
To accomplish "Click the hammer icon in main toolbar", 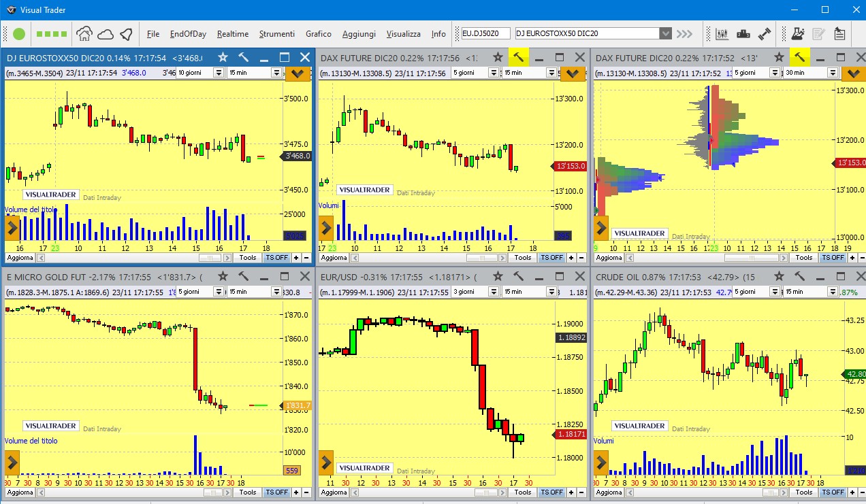I will [764, 33].
